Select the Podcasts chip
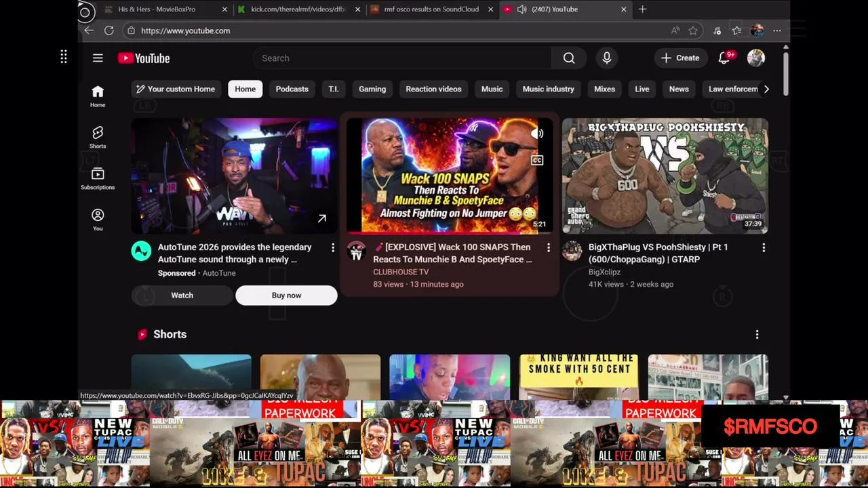868x488 pixels. (292, 89)
